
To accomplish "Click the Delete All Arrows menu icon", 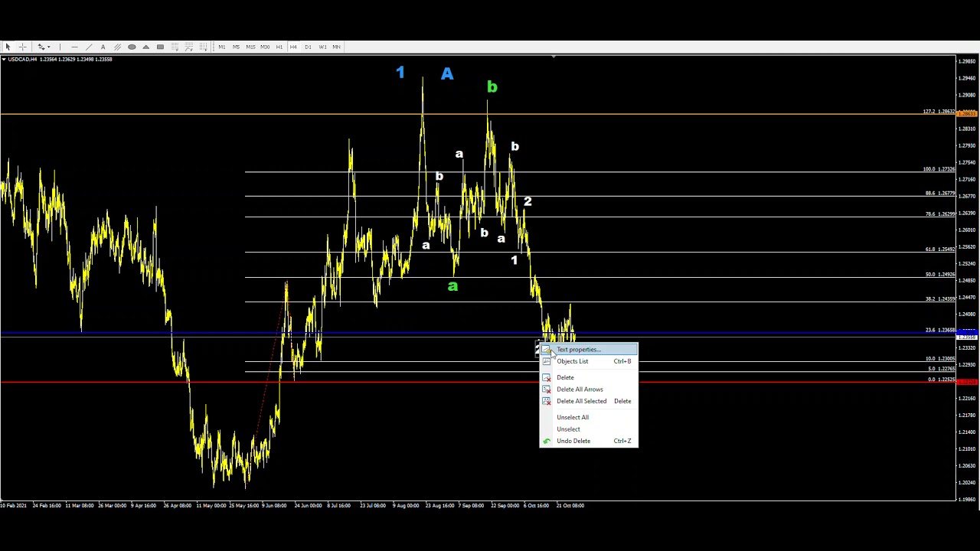I will click(547, 390).
